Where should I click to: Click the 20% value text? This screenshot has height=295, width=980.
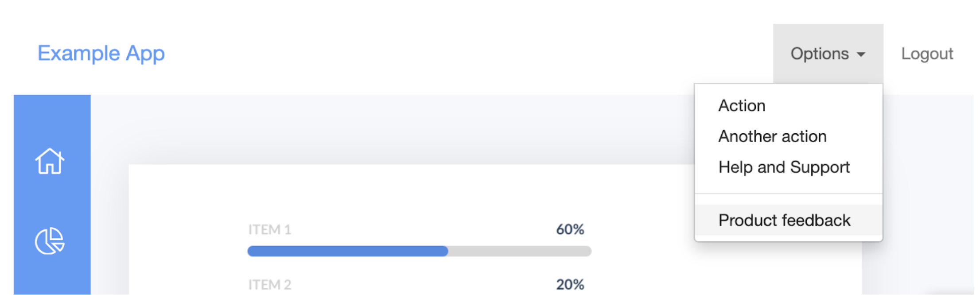[x=570, y=284]
